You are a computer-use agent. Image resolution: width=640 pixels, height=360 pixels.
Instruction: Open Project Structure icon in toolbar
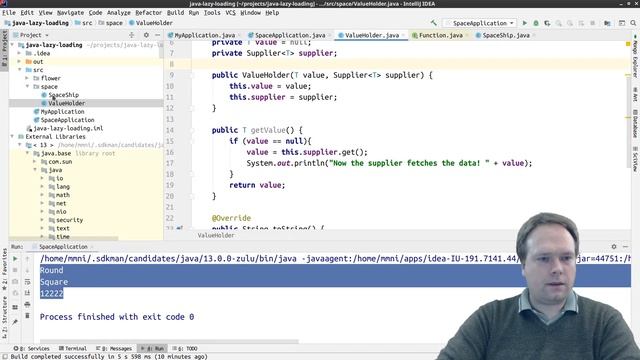coord(607,23)
